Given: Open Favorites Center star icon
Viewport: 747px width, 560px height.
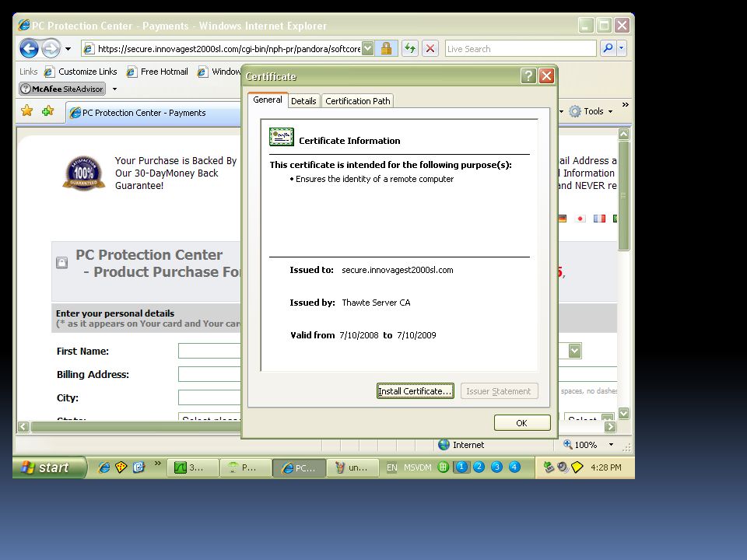Looking at the screenshot, I should pyautogui.click(x=27, y=111).
